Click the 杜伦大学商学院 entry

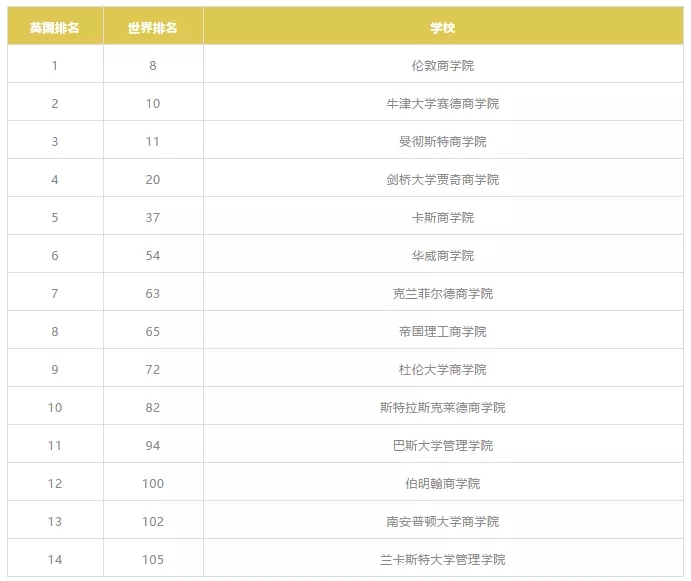tap(443, 370)
